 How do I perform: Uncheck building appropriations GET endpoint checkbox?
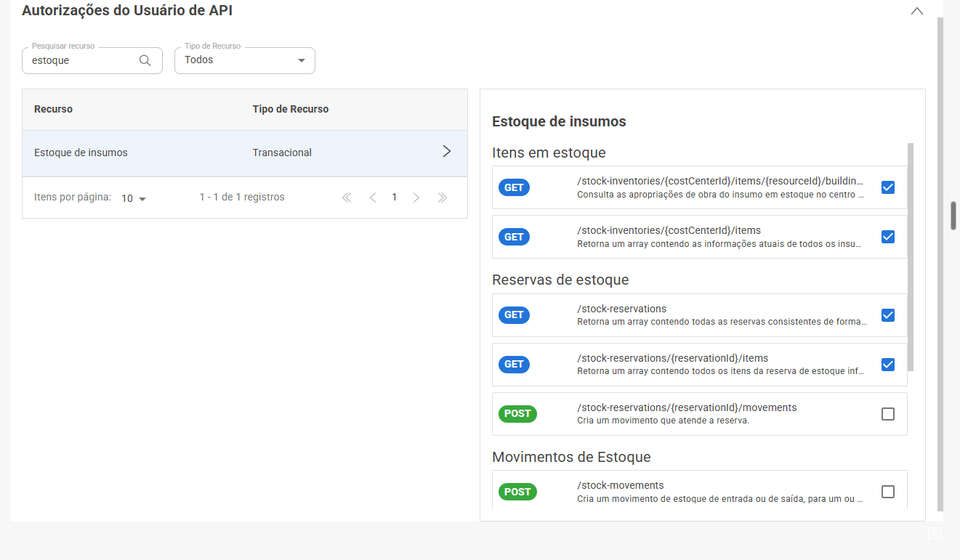[x=887, y=187]
